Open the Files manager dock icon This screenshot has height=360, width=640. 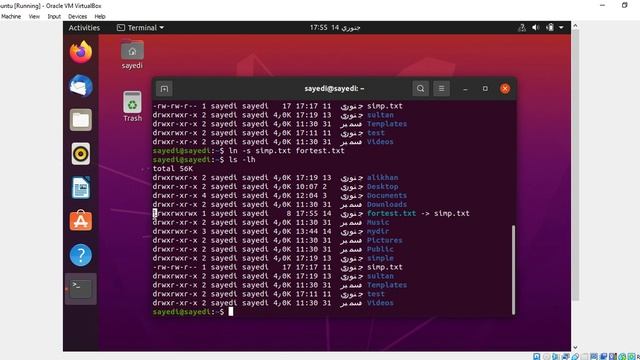(x=80, y=120)
